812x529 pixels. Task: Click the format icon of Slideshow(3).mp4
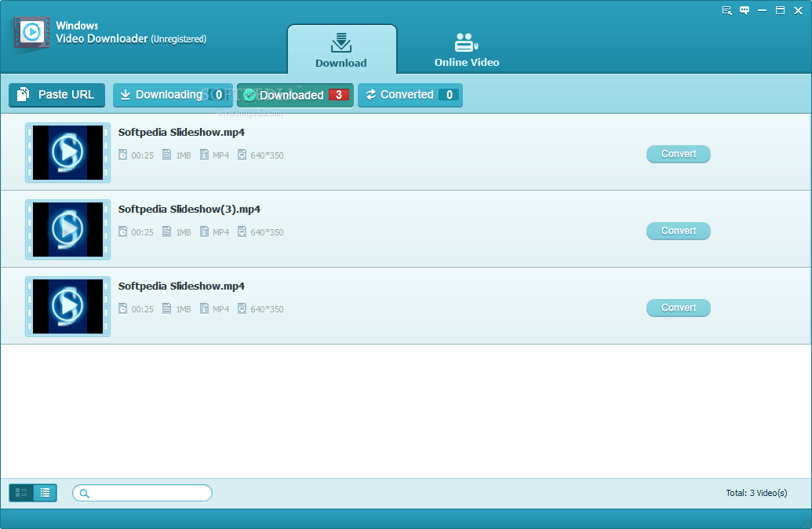[205, 232]
